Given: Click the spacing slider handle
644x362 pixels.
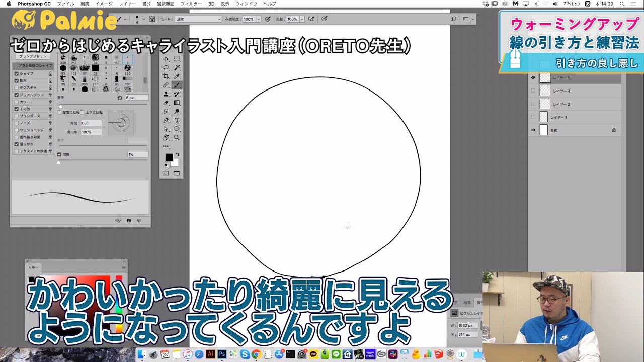Looking at the screenshot, I should tap(58, 162).
